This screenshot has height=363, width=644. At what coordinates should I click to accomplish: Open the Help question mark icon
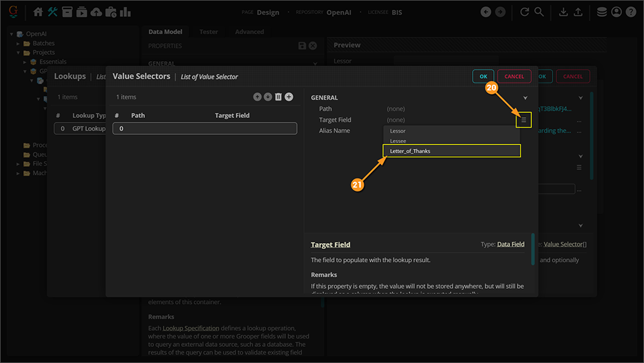[x=630, y=12]
